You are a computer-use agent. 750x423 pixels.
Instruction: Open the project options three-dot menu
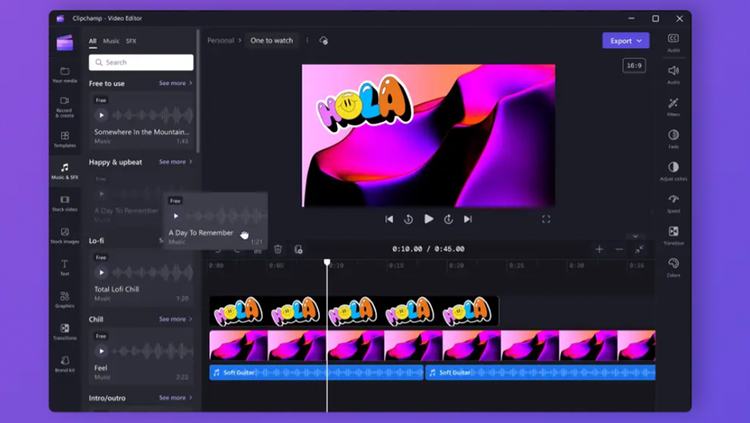tap(307, 41)
